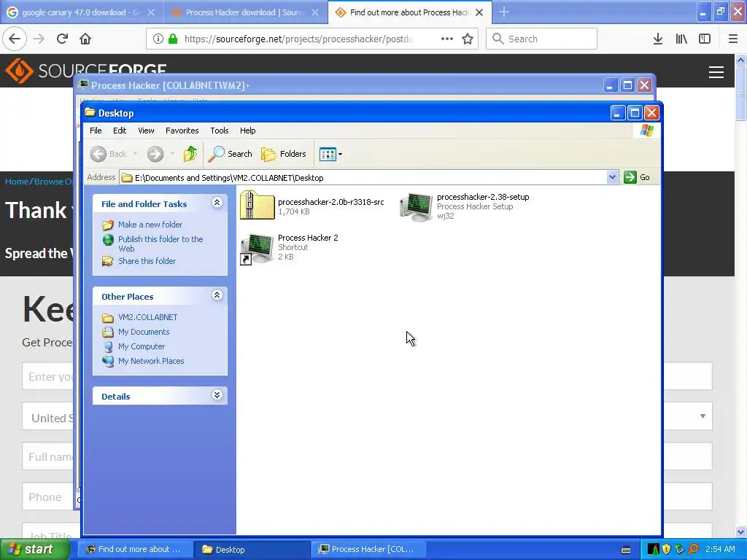Click the Home breadcrumb link on SourceForge
Viewport: 747px width, 560px height.
point(17,182)
